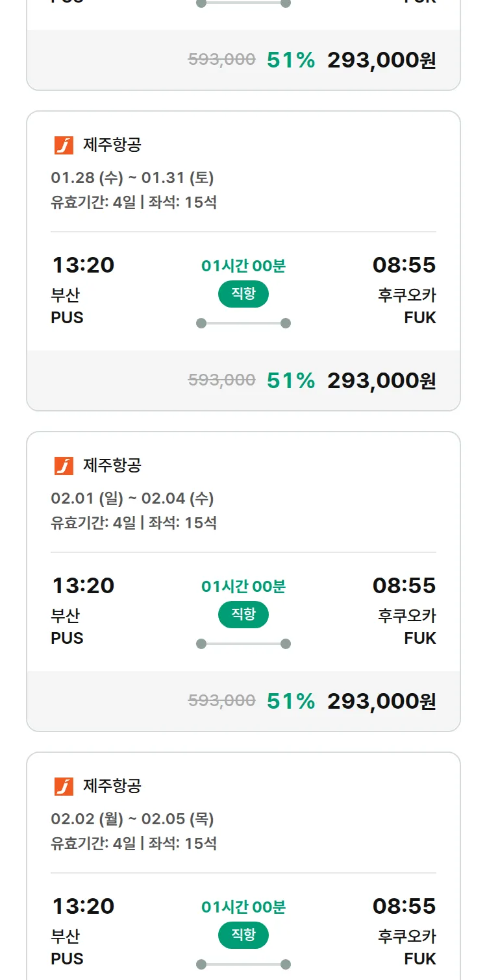
Task: Click 제주항공 airline name on 02.01 card
Action: (x=112, y=465)
